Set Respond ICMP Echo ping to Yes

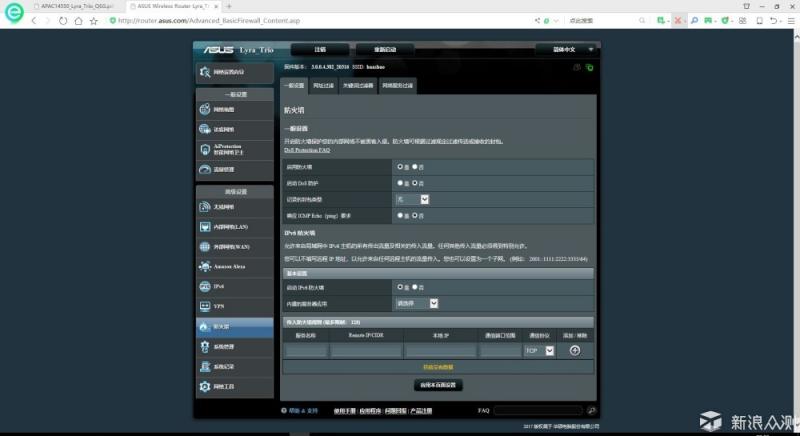(400, 216)
